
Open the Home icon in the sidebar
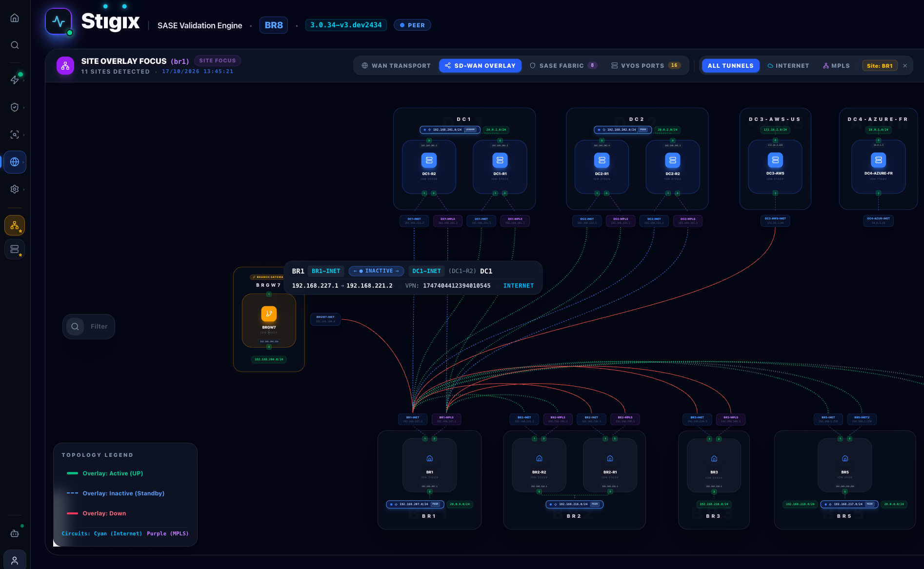pyautogui.click(x=15, y=18)
